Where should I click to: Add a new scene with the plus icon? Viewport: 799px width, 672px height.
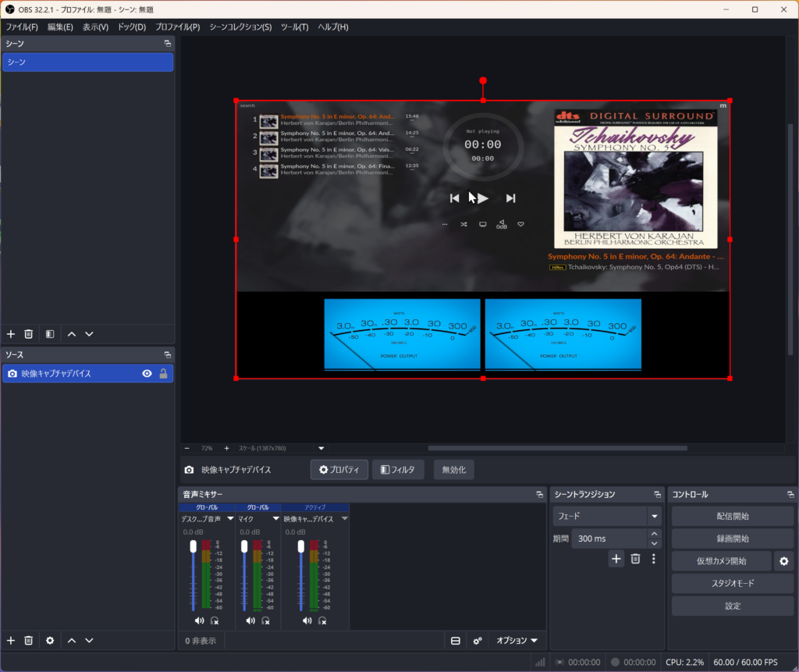(11, 334)
